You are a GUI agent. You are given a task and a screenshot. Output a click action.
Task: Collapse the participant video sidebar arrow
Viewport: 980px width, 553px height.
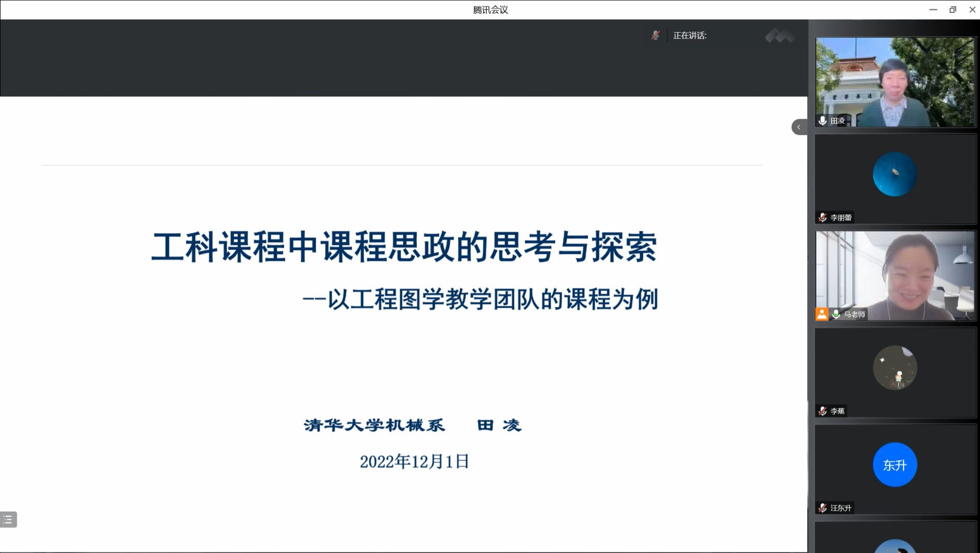click(x=799, y=127)
